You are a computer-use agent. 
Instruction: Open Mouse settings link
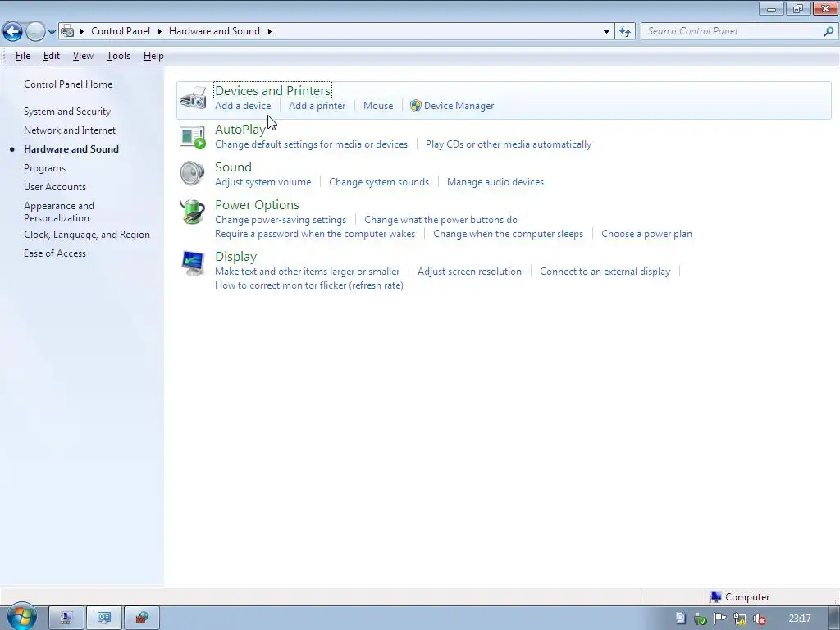(378, 106)
